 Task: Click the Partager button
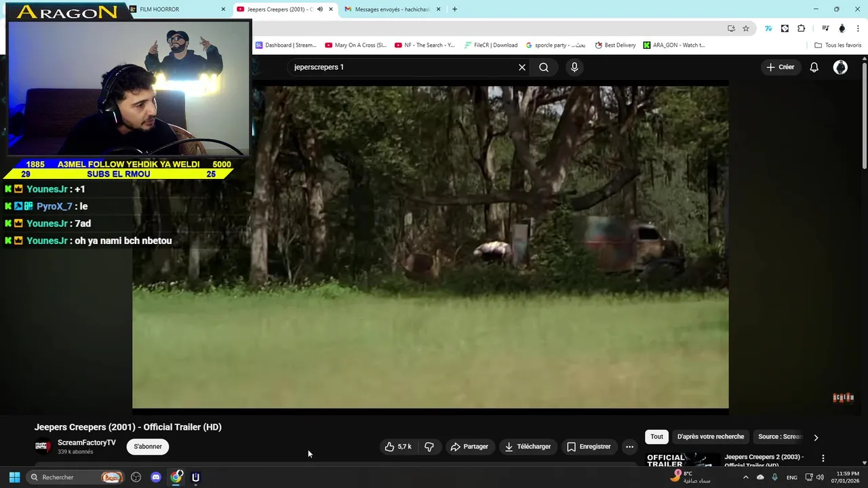(x=469, y=447)
